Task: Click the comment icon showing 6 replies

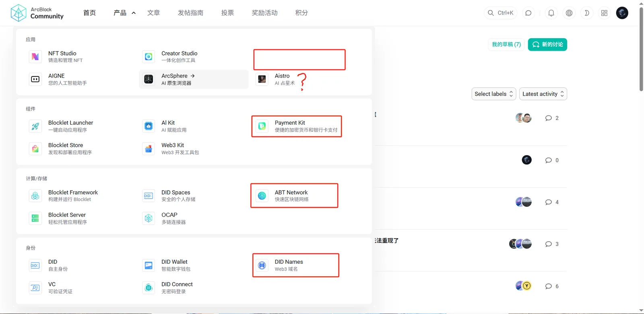Action: tap(548, 286)
